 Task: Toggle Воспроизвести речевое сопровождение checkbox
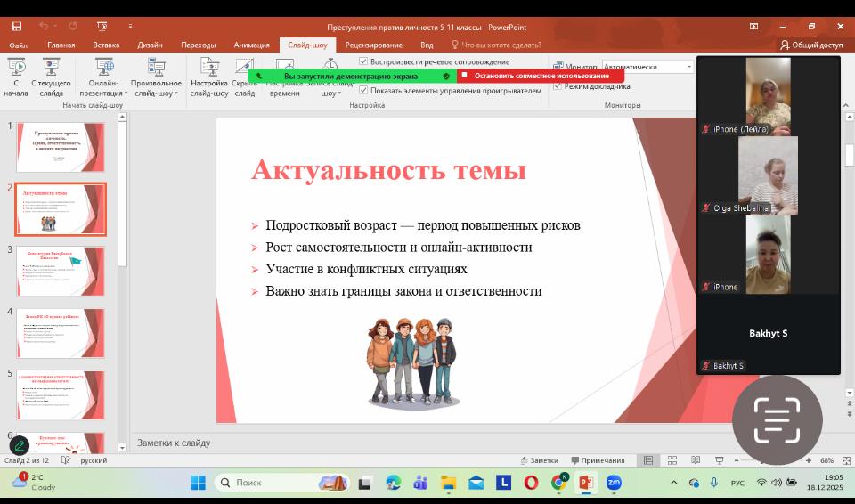click(363, 61)
